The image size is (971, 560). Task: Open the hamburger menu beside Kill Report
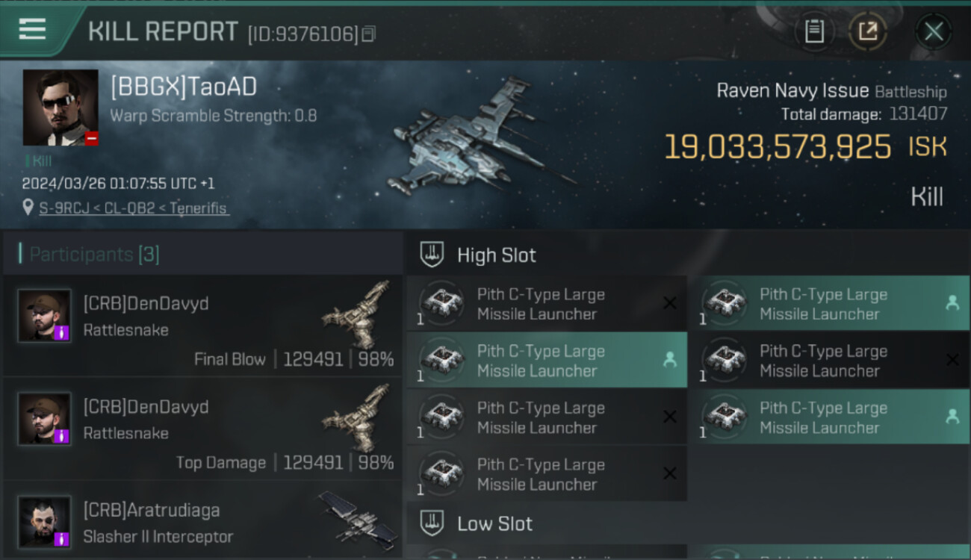[32, 29]
